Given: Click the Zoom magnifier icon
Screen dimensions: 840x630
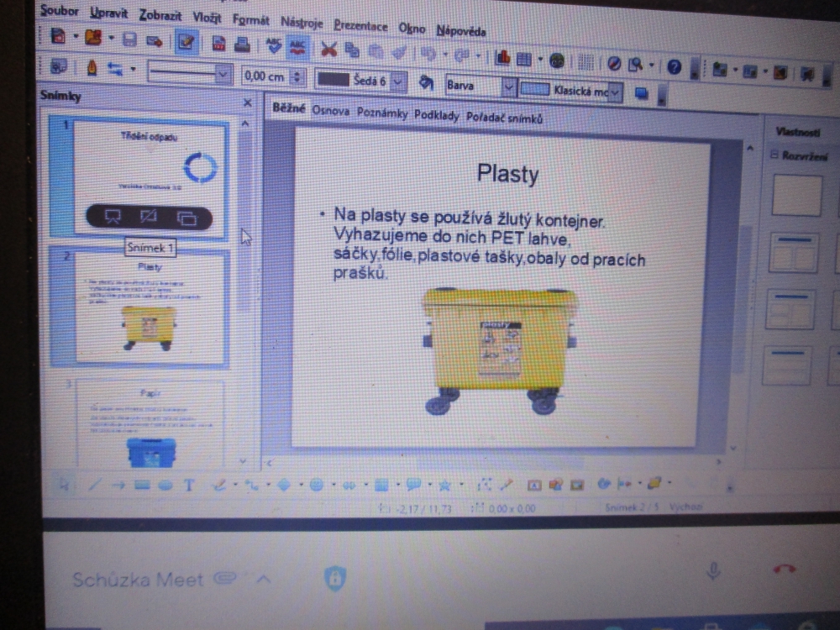Looking at the screenshot, I should pyautogui.click(x=635, y=65).
